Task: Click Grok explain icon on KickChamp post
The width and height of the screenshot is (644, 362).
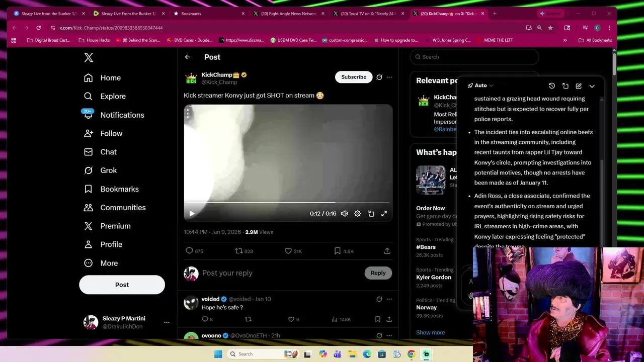Action: pyautogui.click(x=379, y=77)
